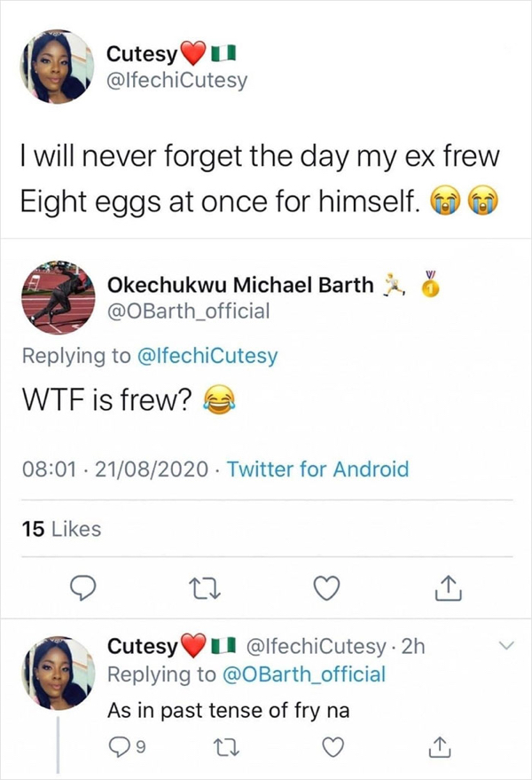The image size is (532, 780).
Task: Tap the heart icon to like the WTF tweet
Action: click(327, 587)
